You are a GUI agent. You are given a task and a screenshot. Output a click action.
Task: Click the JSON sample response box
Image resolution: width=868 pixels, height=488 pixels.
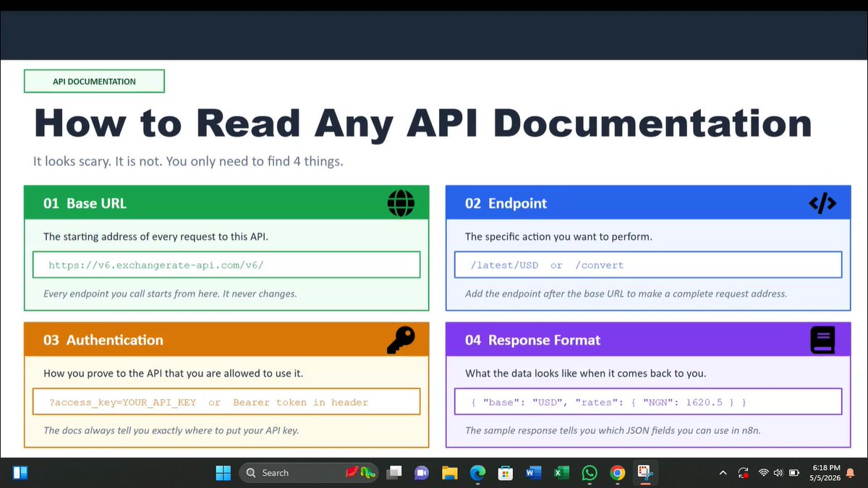(648, 401)
